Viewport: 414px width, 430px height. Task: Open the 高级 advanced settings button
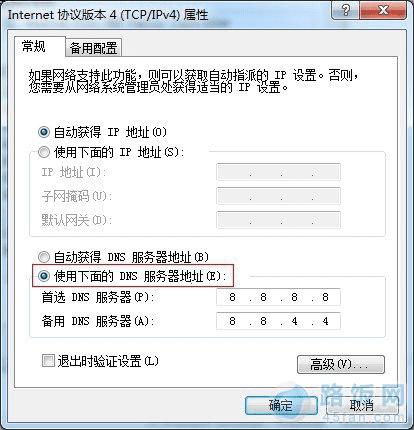[x=340, y=364]
